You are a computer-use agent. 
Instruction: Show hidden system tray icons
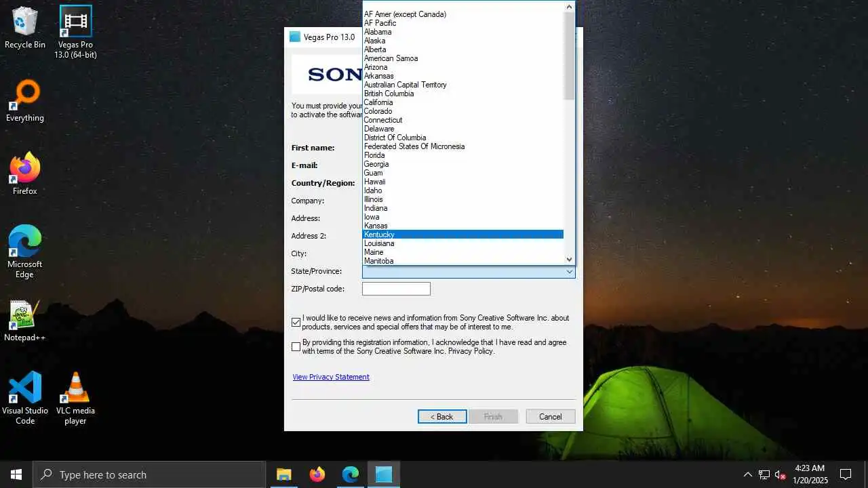[x=747, y=474]
